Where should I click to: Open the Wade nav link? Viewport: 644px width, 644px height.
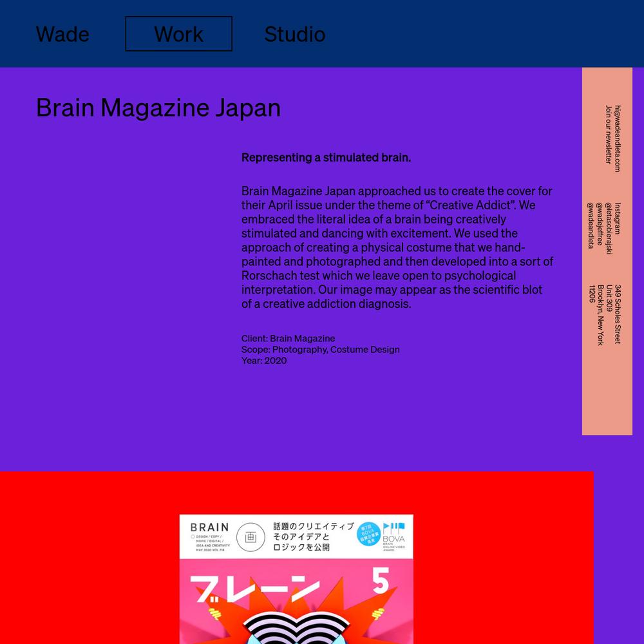point(62,34)
